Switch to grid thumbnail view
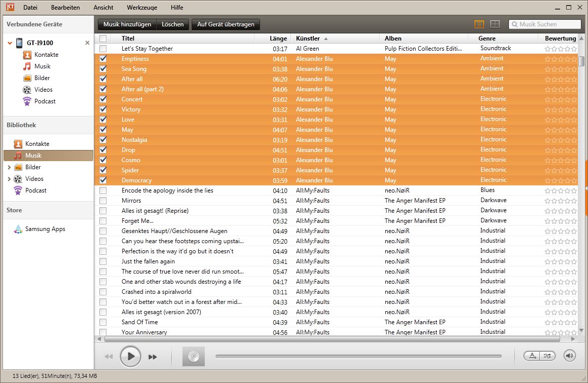Image resolution: width=588 pixels, height=383 pixels. click(x=495, y=24)
